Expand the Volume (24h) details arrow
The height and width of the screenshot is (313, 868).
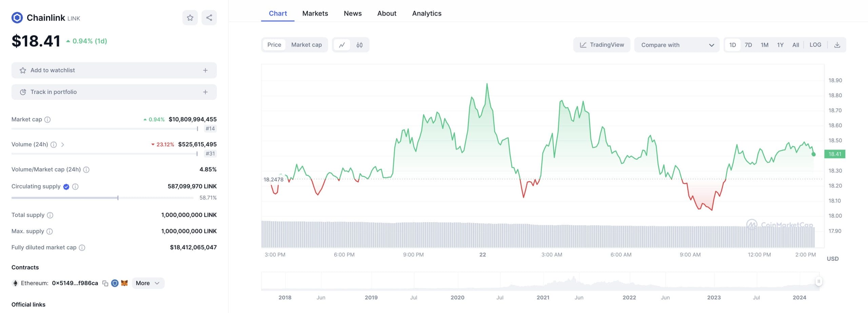(63, 144)
